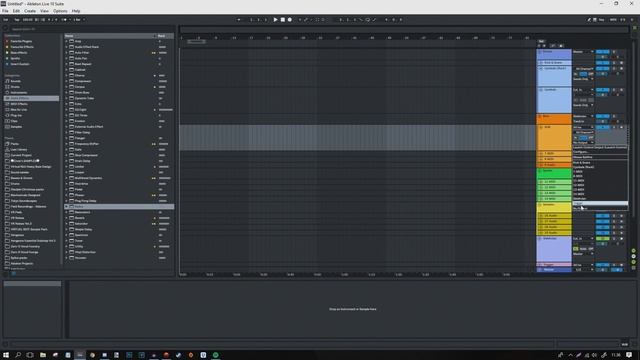Viewport: 640px width, 360px height.
Task: Open Task View on taskbar
Action: pyautogui.click(x=30, y=355)
